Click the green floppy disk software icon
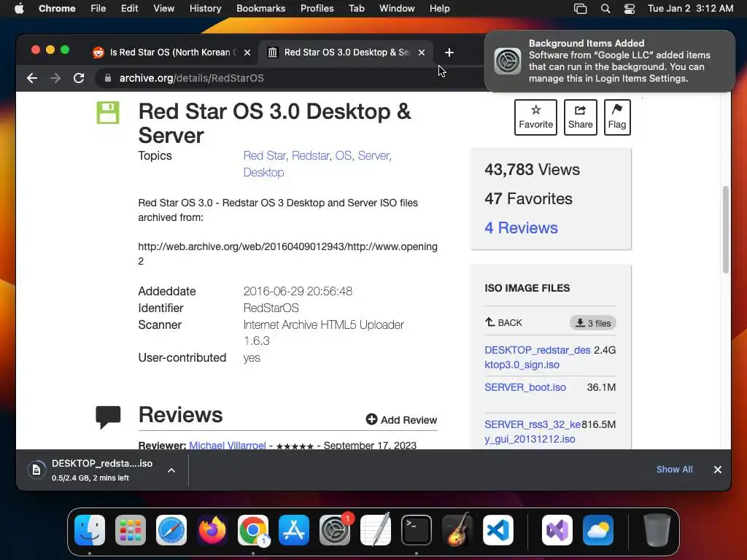The image size is (747, 560). click(x=108, y=112)
